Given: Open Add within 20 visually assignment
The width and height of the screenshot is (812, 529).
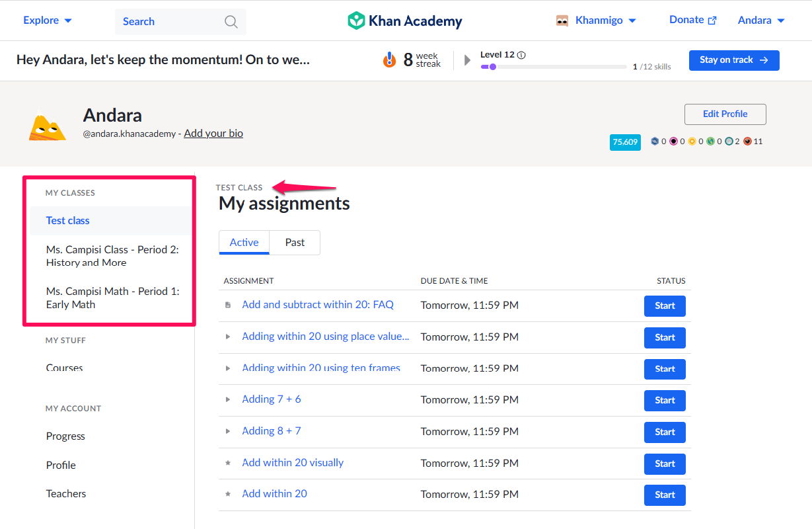Looking at the screenshot, I should [293, 463].
